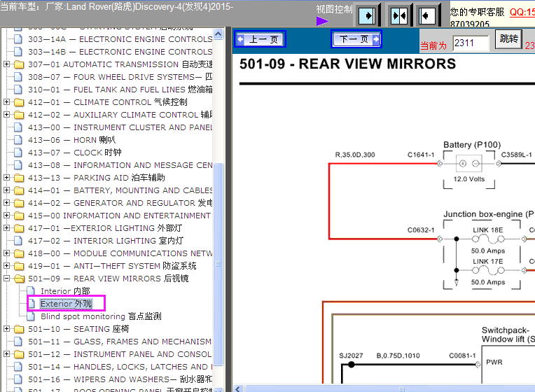This screenshot has width=535, height=392.
Task: Expand the 412-02 Auxiliary Climate Control folder
Action: pos(6,115)
